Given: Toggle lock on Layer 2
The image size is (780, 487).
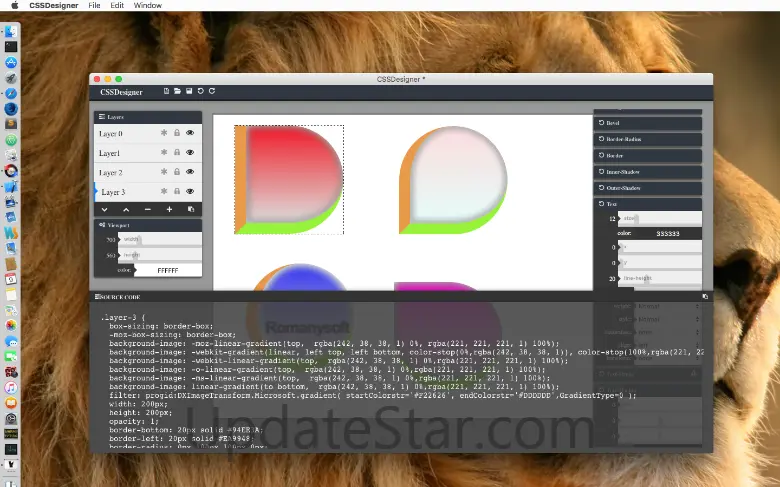Looking at the screenshot, I should [x=177, y=172].
